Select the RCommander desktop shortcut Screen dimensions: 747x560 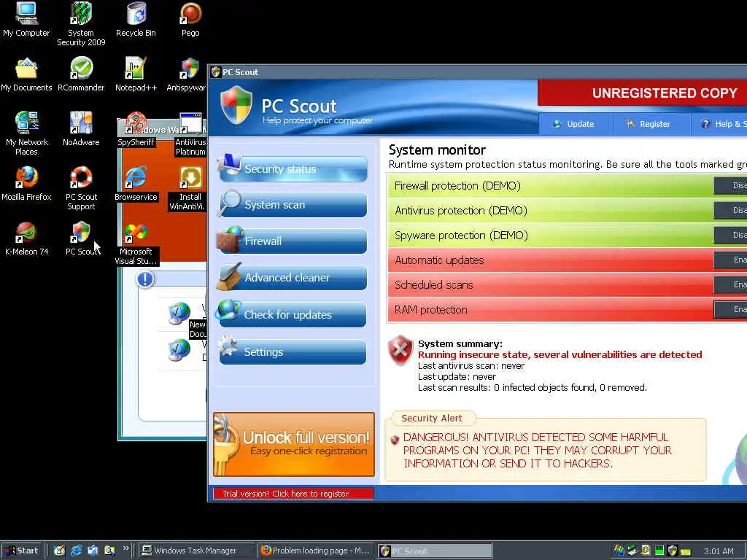tap(81, 74)
